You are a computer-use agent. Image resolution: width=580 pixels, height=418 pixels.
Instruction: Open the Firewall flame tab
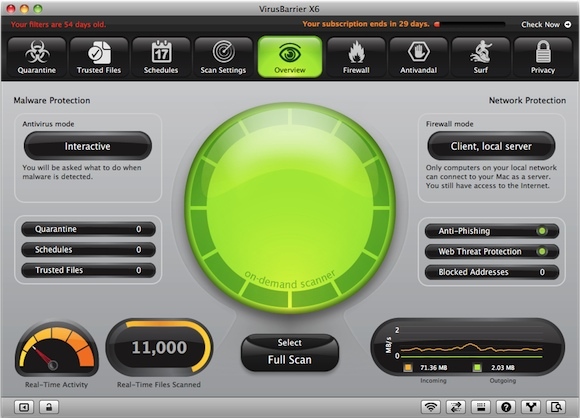click(x=356, y=57)
